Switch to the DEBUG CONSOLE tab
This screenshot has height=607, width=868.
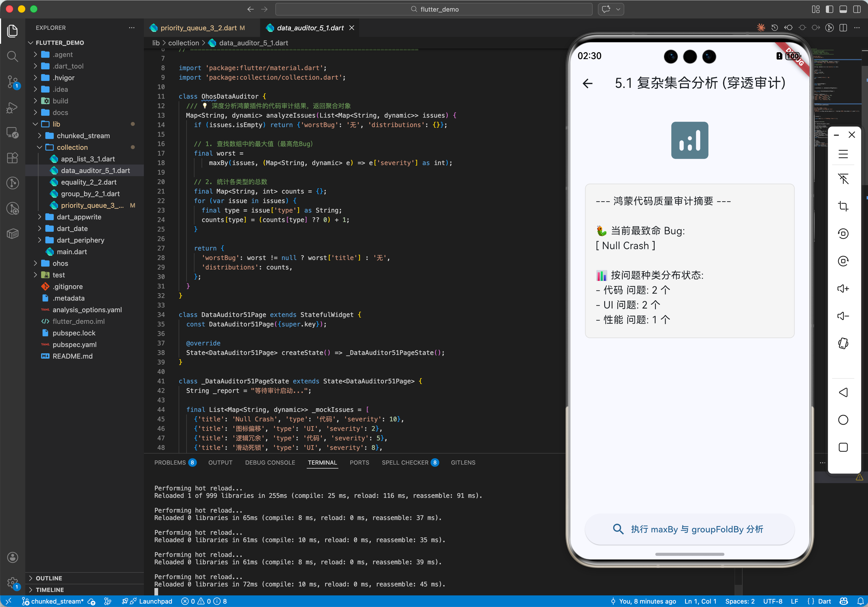click(x=270, y=462)
